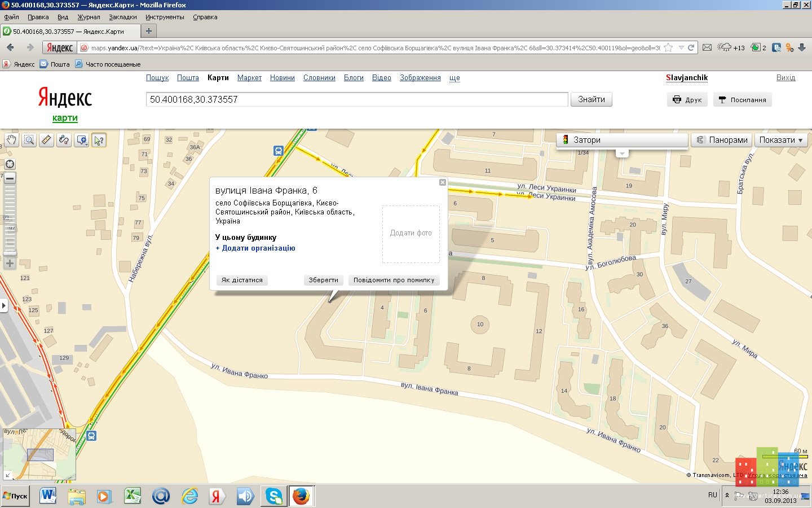Click the 'Друк' print button

[687, 100]
